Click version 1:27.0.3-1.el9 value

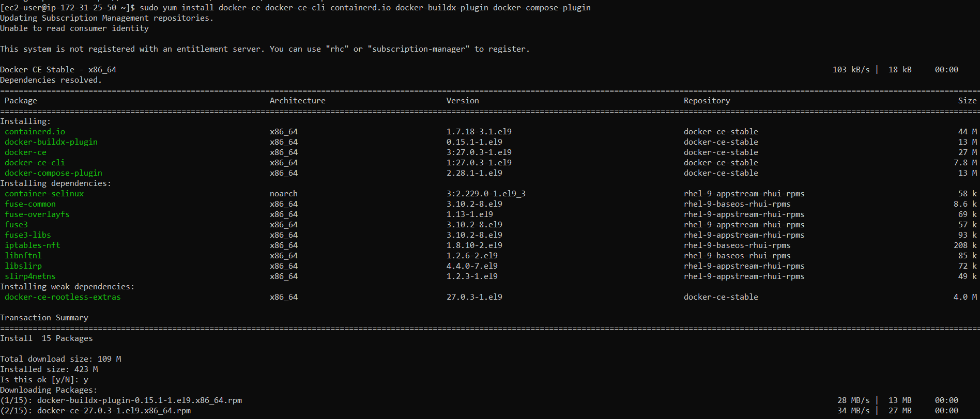point(479,163)
